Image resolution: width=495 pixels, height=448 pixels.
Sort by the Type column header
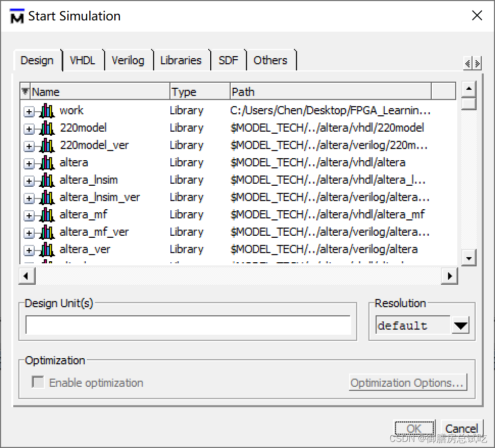(x=200, y=91)
